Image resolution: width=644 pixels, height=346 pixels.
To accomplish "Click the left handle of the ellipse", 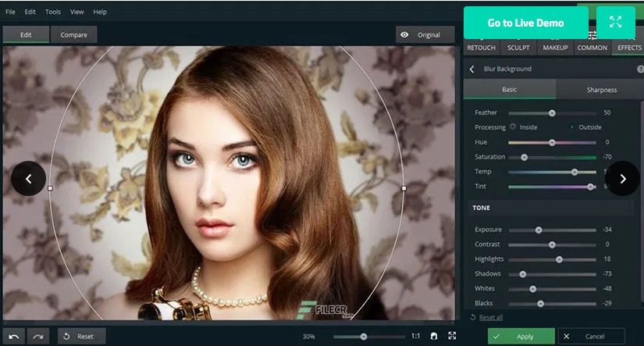I will coord(50,188).
